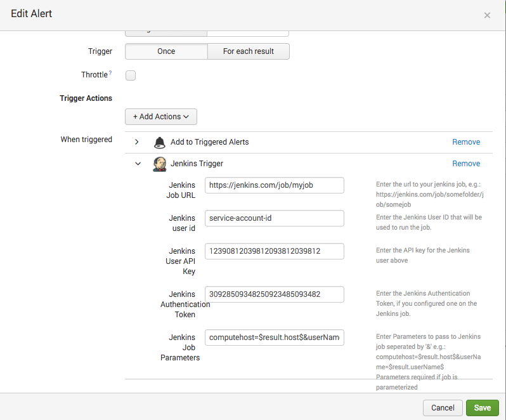Click the Jenkins user id field
The width and height of the screenshot is (506, 420).
click(x=274, y=218)
